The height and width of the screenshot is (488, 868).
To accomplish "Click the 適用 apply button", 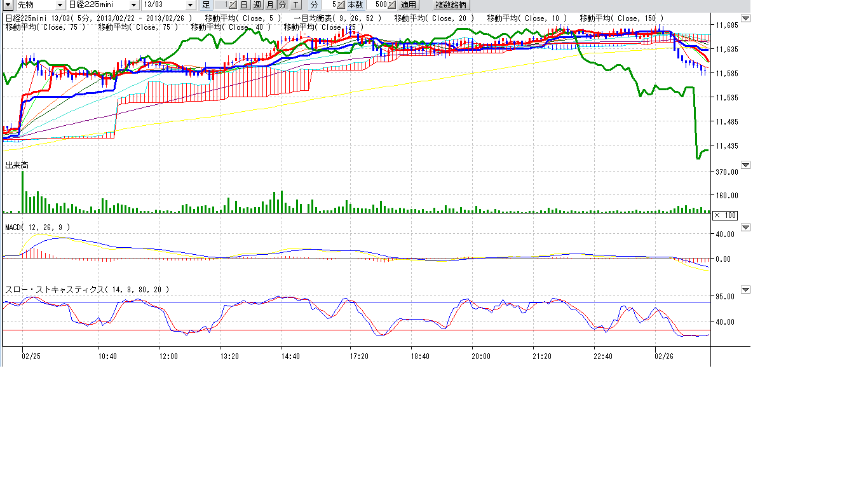I will pyautogui.click(x=408, y=5).
